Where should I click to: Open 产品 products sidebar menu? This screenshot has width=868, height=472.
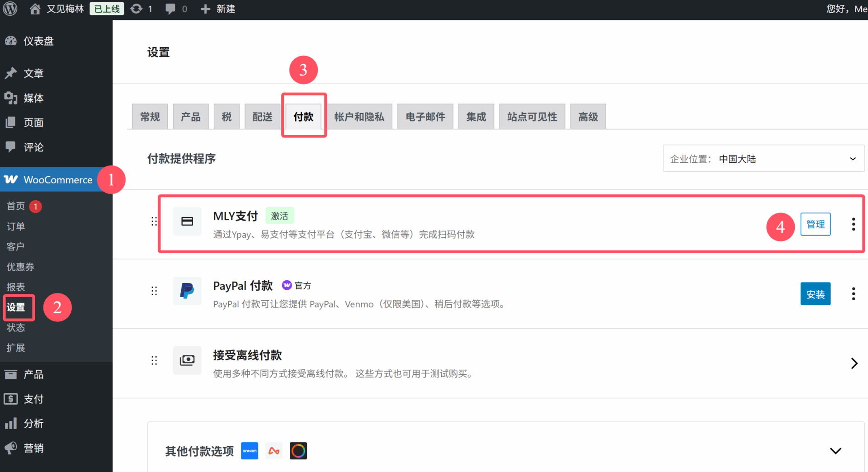tap(56, 374)
